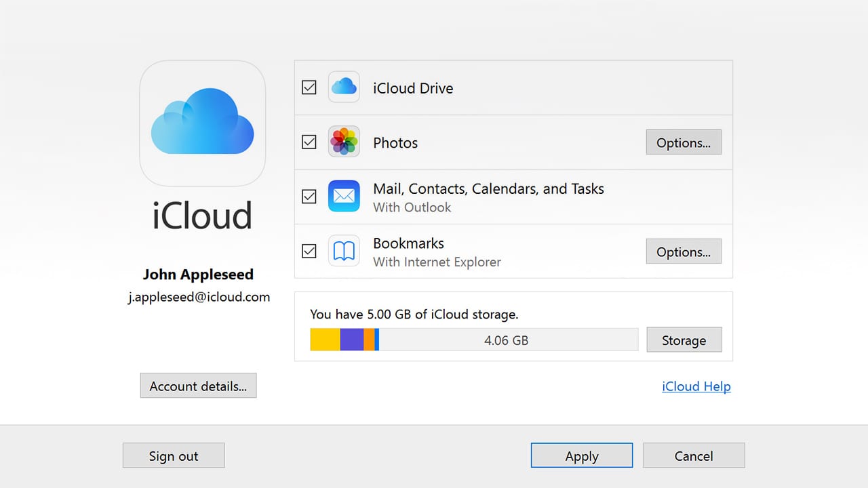
Task: Click the Photos label text
Action: pyautogui.click(x=395, y=143)
